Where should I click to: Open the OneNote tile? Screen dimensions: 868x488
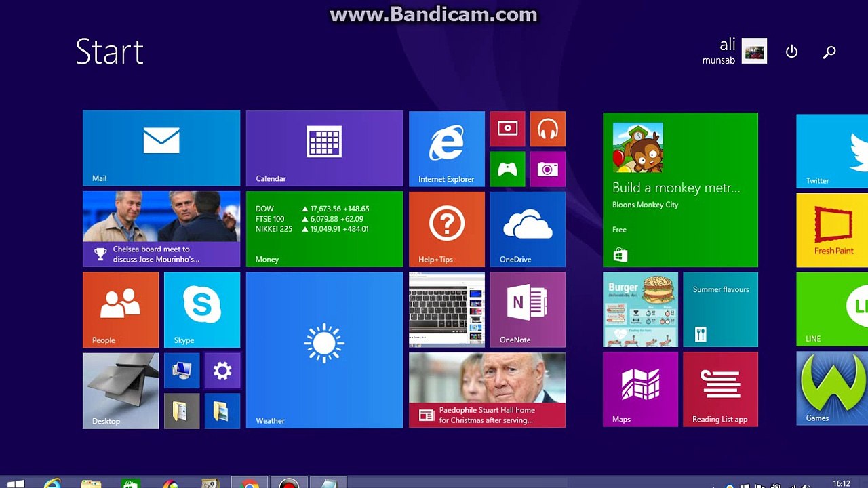click(x=528, y=310)
